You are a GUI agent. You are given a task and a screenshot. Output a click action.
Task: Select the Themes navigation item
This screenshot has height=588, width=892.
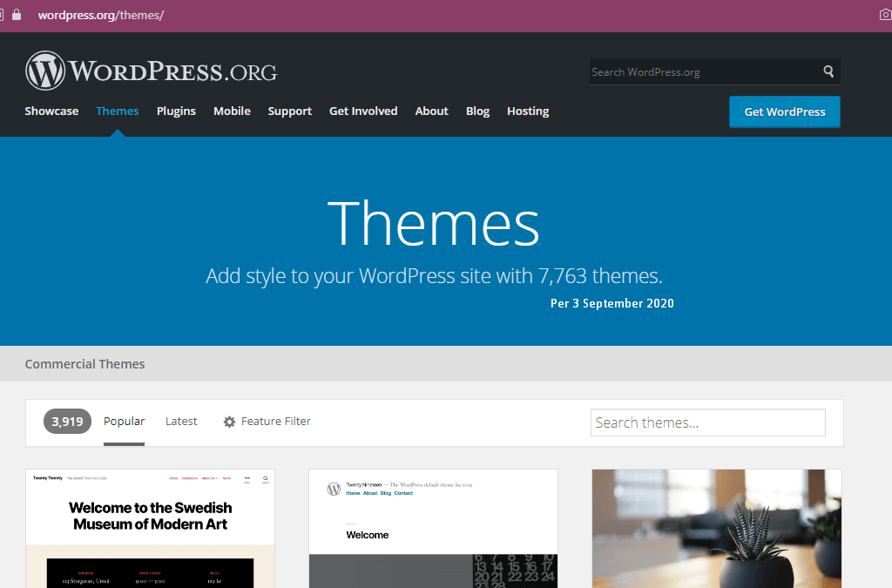118,111
